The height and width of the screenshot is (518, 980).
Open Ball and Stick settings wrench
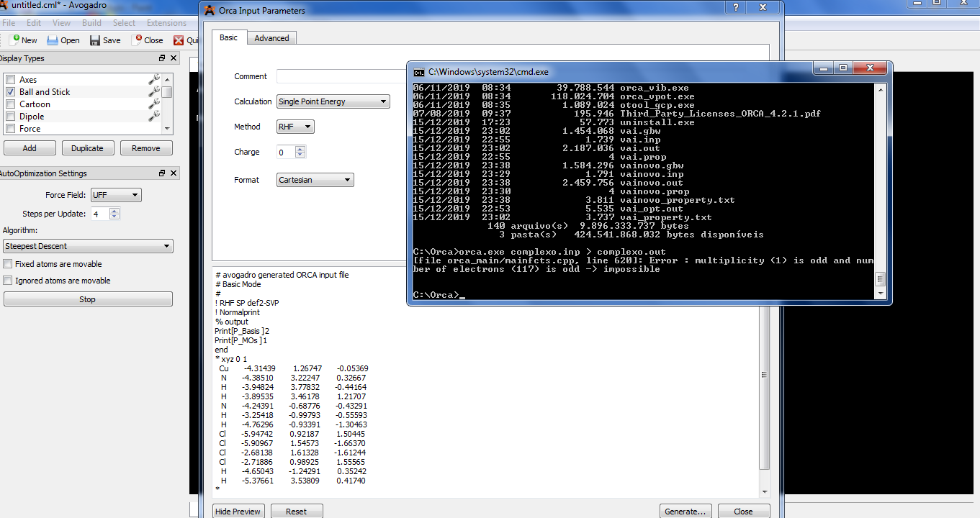click(x=153, y=92)
